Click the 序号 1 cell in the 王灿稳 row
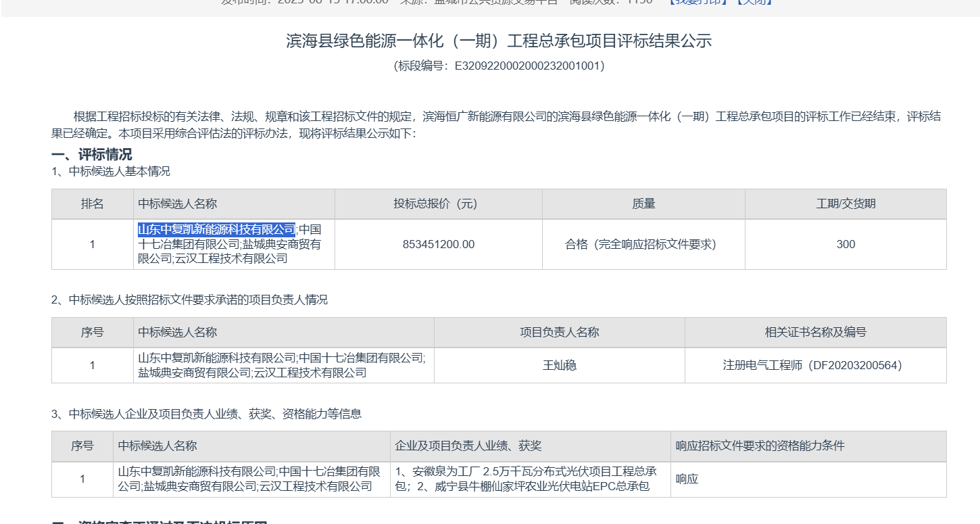Viewport: 980px width, 524px height. [x=93, y=366]
